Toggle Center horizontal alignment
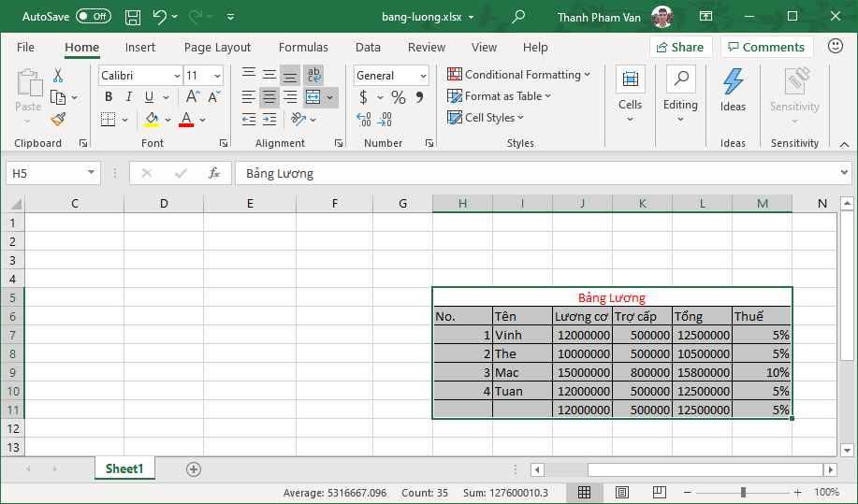 coord(269,97)
